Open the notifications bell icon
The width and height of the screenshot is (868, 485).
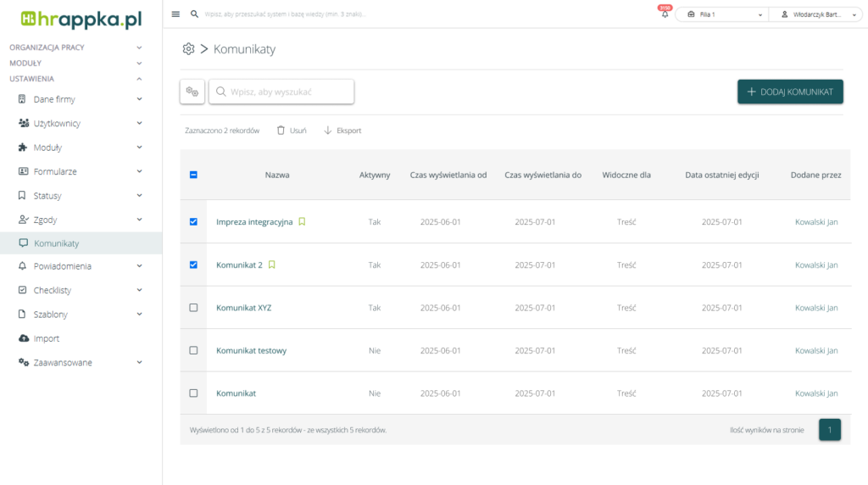pyautogui.click(x=665, y=14)
